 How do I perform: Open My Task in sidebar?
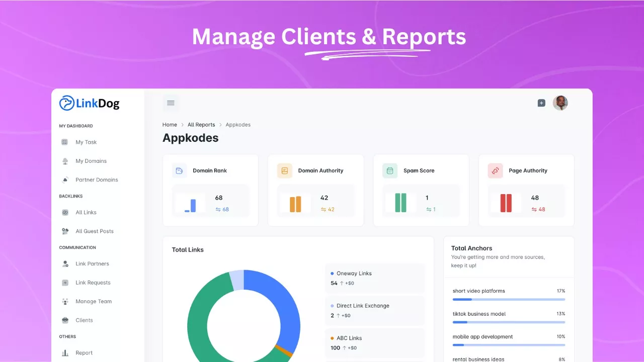(x=86, y=142)
